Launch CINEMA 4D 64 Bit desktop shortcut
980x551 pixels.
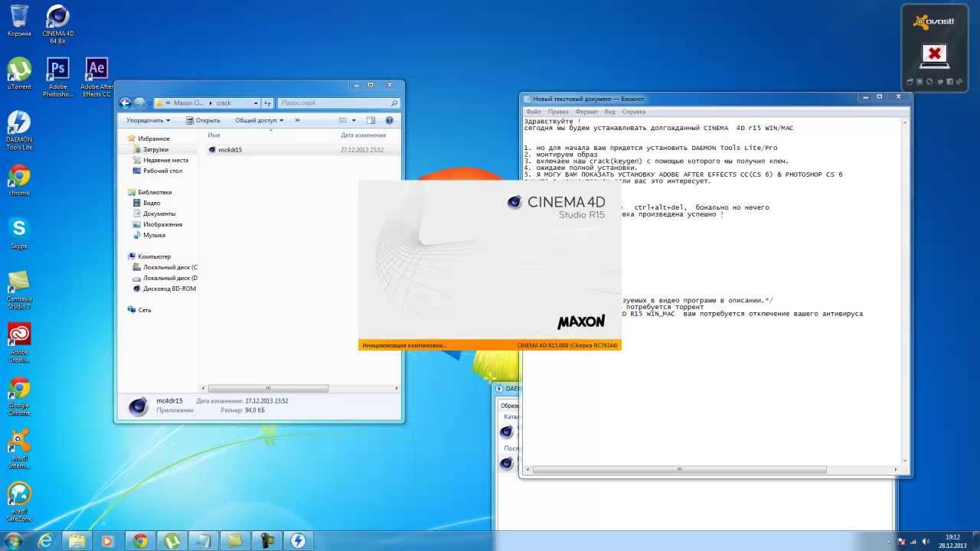tap(58, 24)
